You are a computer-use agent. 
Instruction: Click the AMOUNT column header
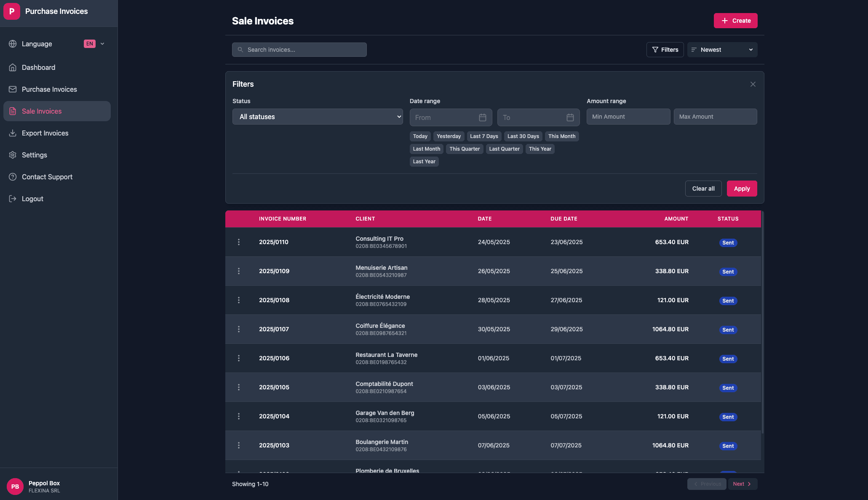click(676, 219)
